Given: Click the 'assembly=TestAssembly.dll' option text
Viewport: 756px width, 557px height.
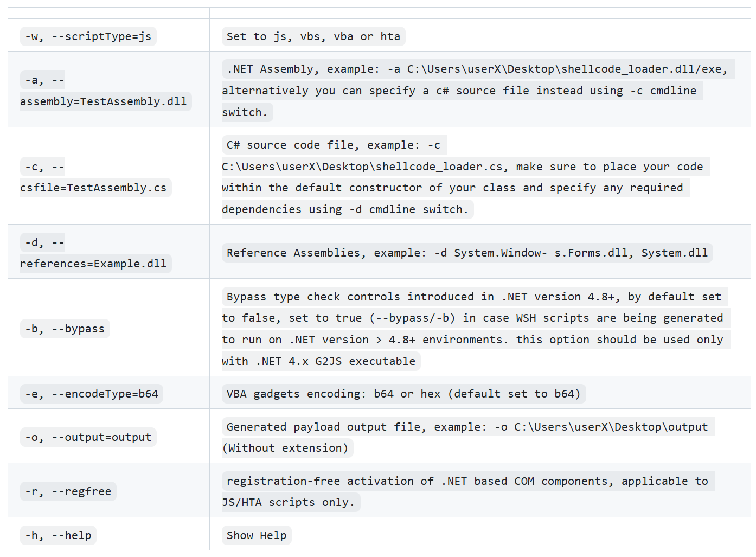Looking at the screenshot, I should click(x=104, y=102).
